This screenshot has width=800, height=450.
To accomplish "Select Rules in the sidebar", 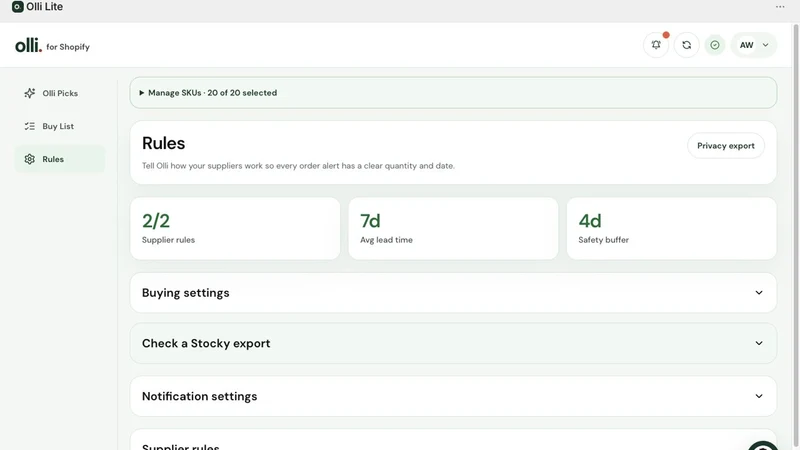I will point(60,159).
